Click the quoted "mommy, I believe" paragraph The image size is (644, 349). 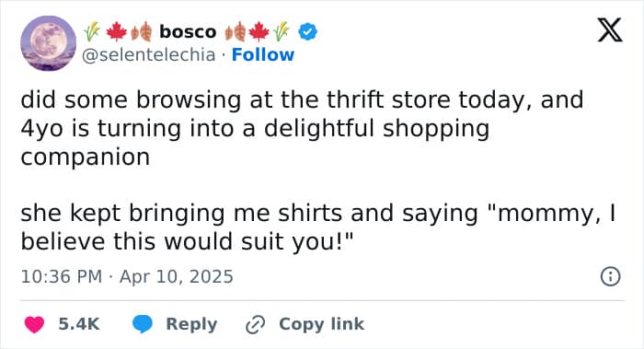pos(318,227)
